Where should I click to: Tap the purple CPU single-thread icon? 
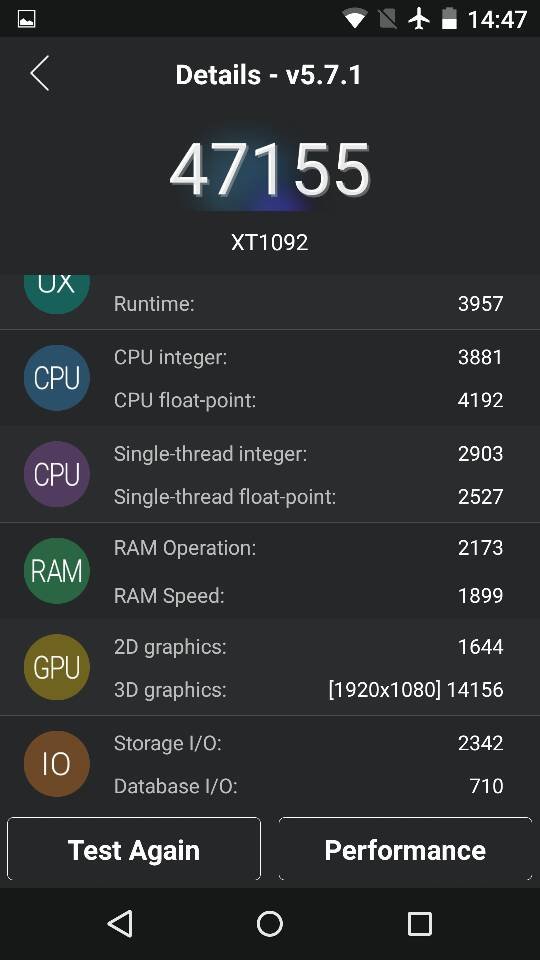tap(57, 474)
